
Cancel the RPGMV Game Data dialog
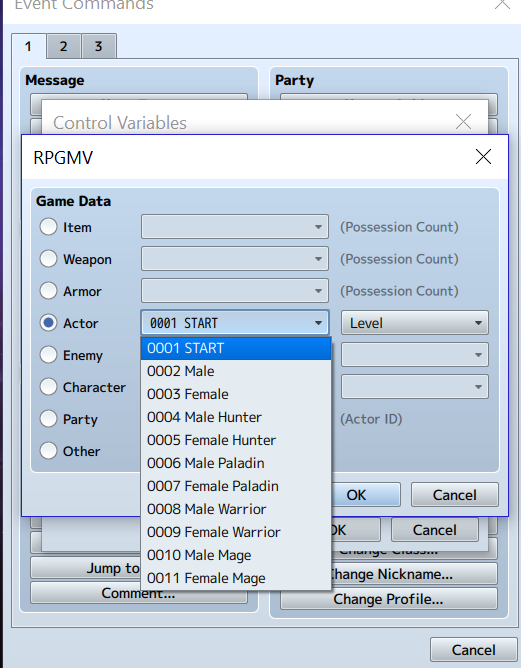coord(455,495)
